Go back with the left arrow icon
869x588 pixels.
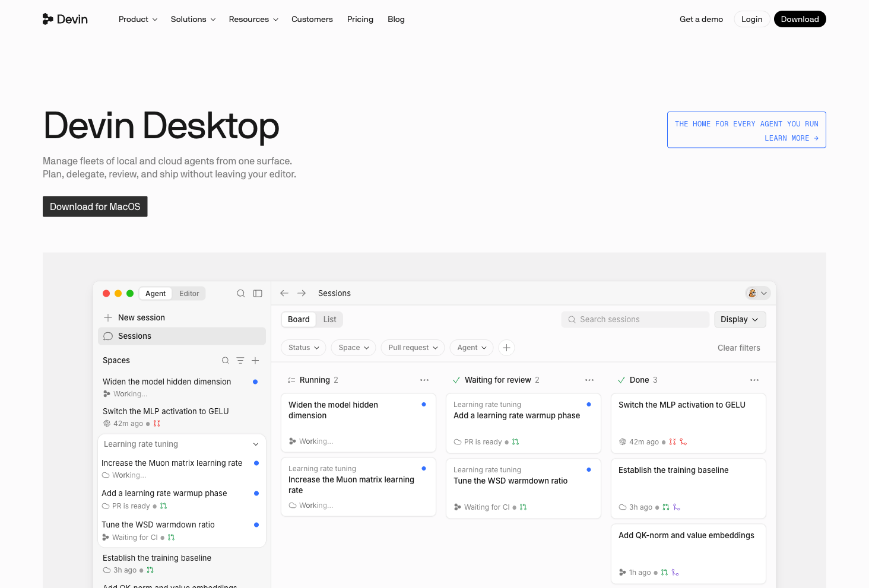[284, 293]
